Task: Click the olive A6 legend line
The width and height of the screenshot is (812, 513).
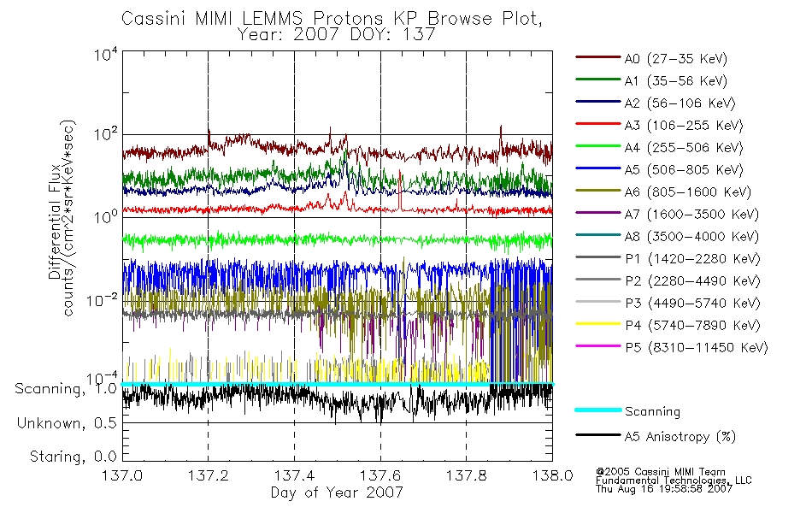Action: (x=597, y=191)
